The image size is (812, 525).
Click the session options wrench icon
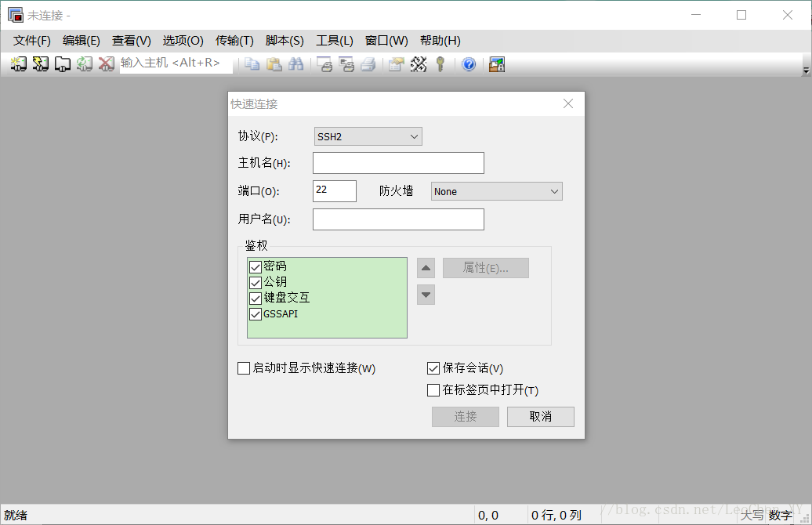pos(417,64)
